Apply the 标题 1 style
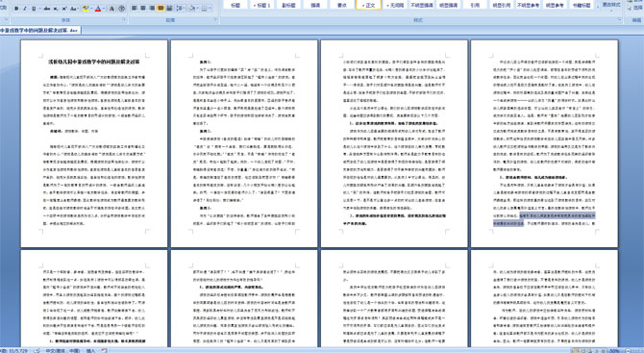The image size is (644, 353). click(261, 5)
